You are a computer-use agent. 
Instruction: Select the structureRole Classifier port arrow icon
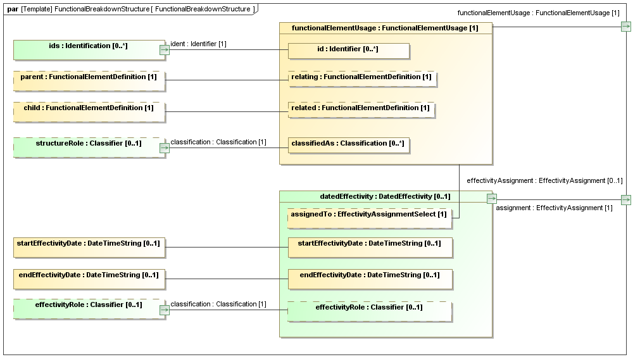(164, 147)
